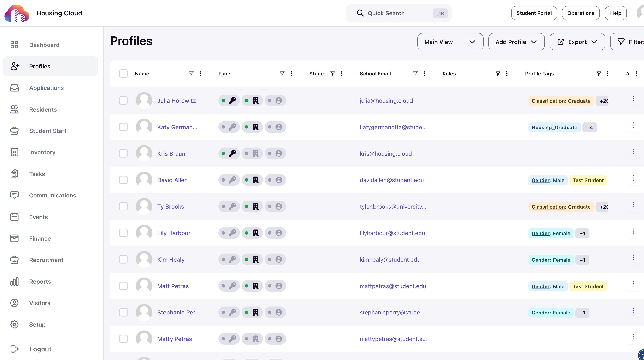Viewport: 644px width, 360px height.
Task: Filter the Profile Tags column
Action: click(599, 74)
